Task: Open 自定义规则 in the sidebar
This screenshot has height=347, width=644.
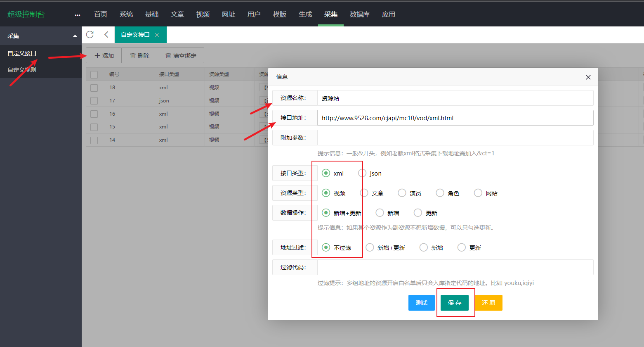Action: tap(22, 70)
